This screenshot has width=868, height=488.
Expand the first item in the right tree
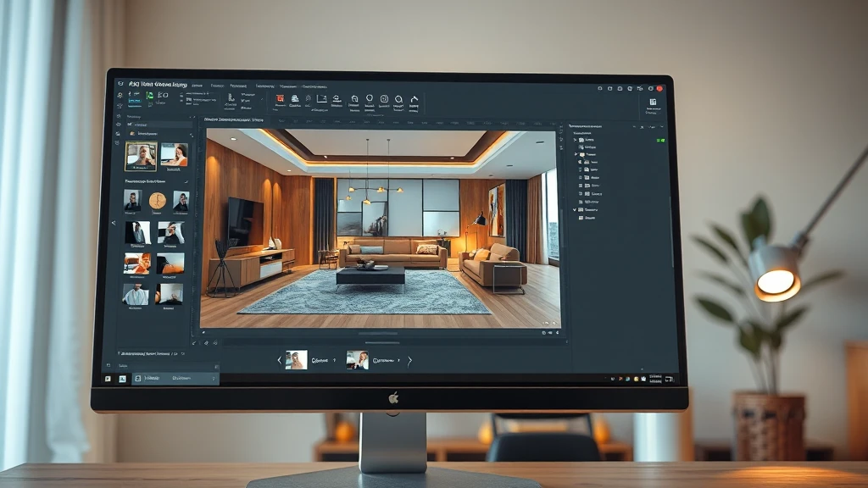pyautogui.click(x=576, y=140)
